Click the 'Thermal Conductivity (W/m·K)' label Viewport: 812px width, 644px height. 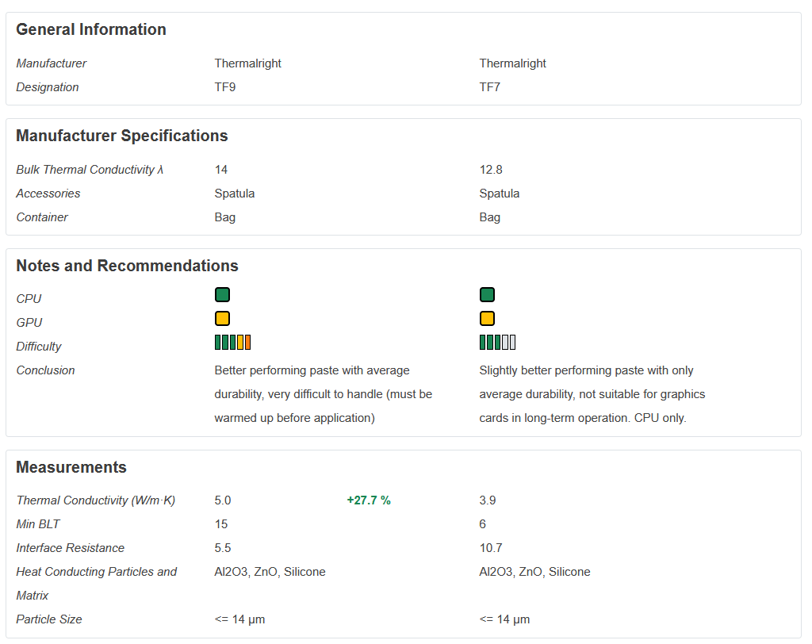(95, 500)
